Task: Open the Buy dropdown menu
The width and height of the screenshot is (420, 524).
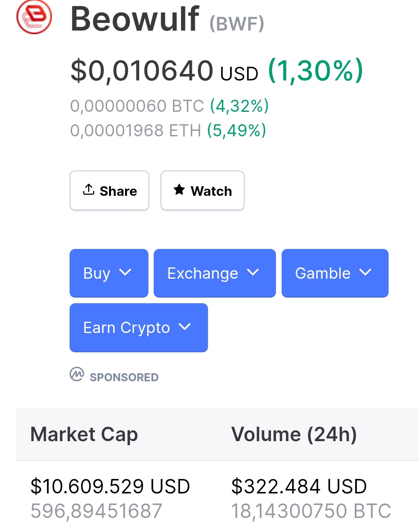Action: tap(109, 273)
